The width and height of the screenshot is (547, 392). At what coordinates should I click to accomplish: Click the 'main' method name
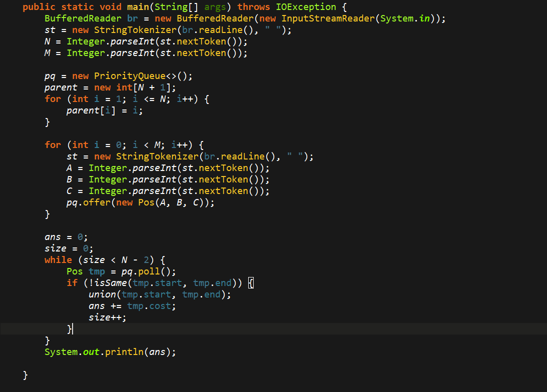click(x=138, y=7)
